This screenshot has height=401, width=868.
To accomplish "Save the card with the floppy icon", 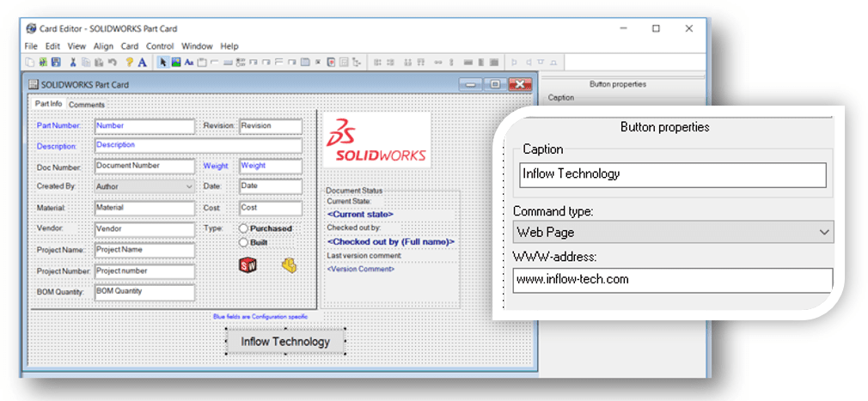I will [56, 63].
